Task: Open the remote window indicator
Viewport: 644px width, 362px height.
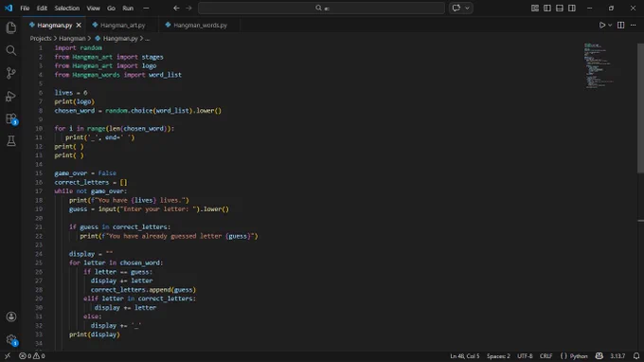Action: pyautogui.click(x=8, y=355)
